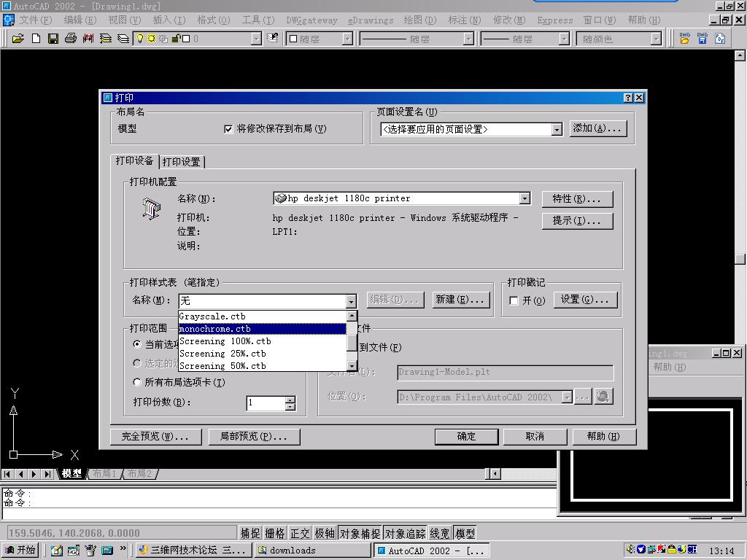The width and height of the screenshot is (747, 560).
Task: Open the 标注 menu
Action: click(x=465, y=20)
